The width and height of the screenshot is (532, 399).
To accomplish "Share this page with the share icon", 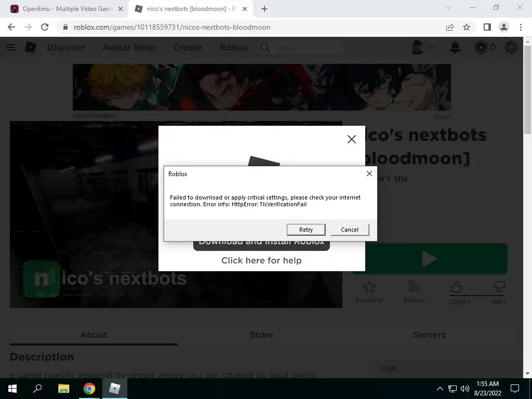I will (x=450, y=27).
